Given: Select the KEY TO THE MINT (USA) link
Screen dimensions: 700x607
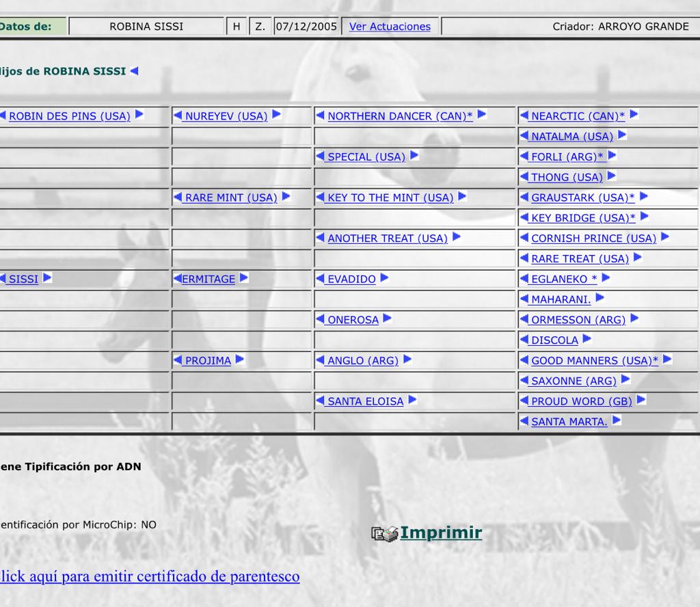Looking at the screenshot, I should point(390,198).
